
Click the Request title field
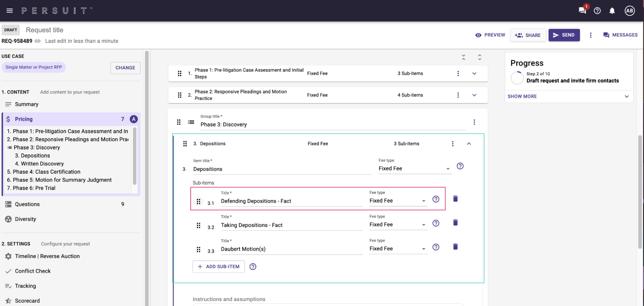45,30
